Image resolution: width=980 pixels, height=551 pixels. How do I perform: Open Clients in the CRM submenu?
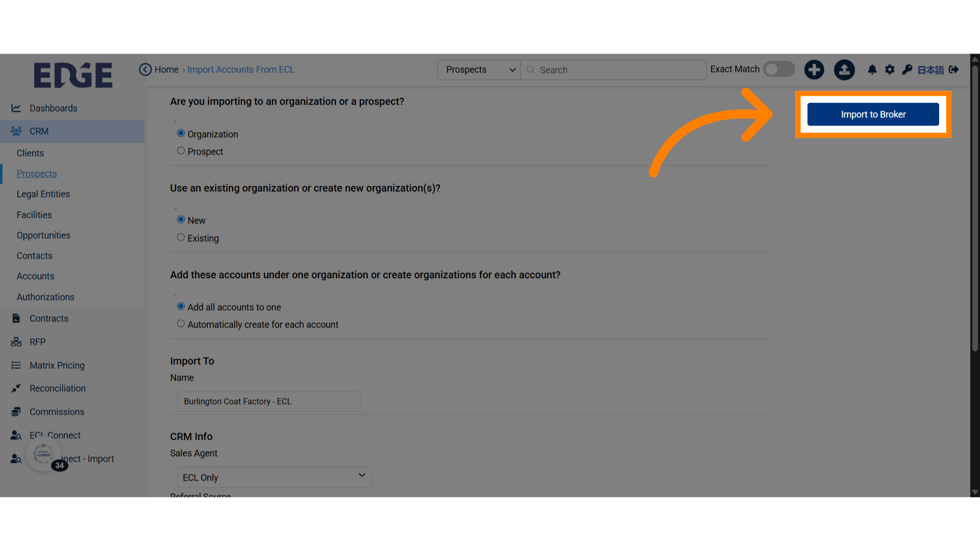(x=30, y=153)
